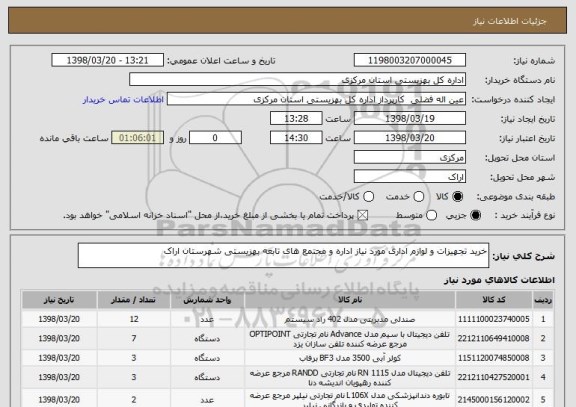
Task: Click product code 221211042752​0001
Action: [494, 377]
